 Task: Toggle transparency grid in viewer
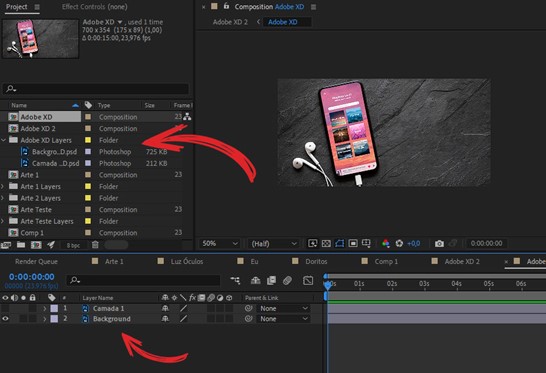(326, 243)
